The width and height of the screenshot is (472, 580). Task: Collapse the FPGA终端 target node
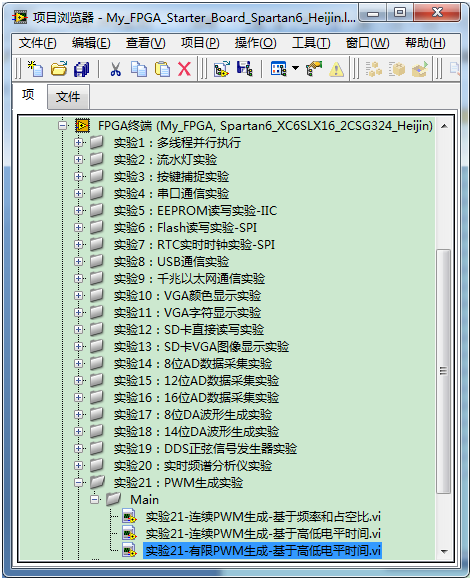(62, 126)
